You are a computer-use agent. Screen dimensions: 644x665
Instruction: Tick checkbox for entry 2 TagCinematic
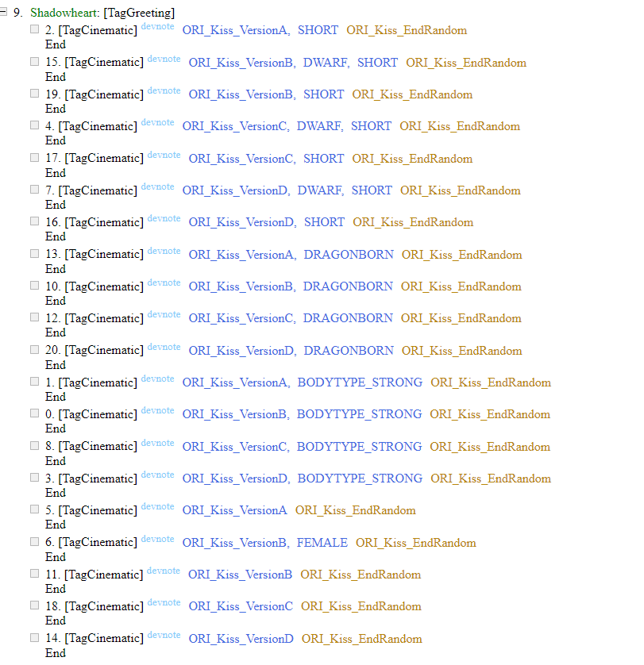34,29
